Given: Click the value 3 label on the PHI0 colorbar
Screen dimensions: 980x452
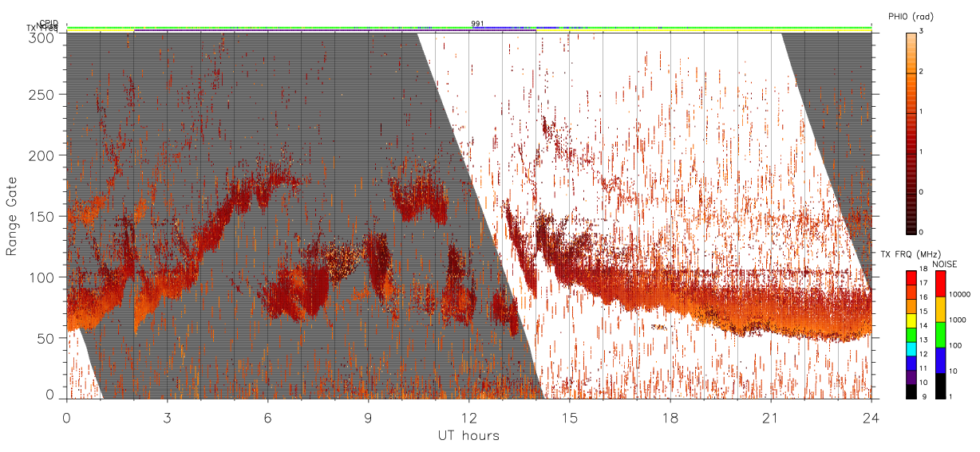Looking at the screenshot, I should (922, 32).
